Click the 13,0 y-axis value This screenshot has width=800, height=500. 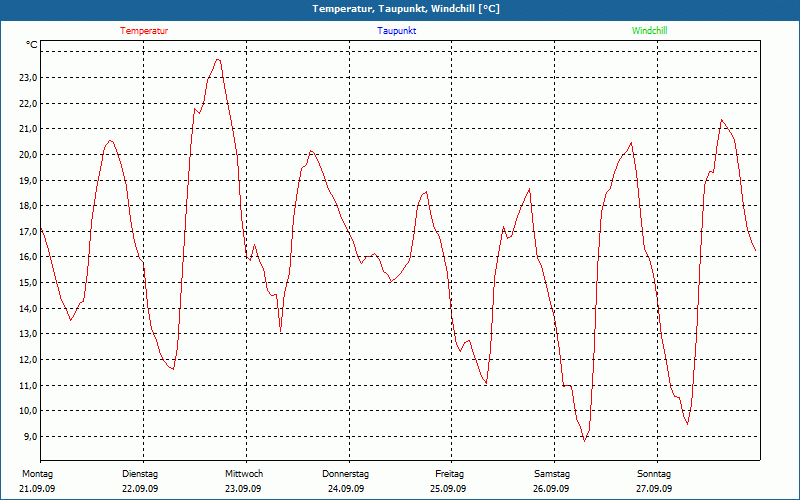28,334
